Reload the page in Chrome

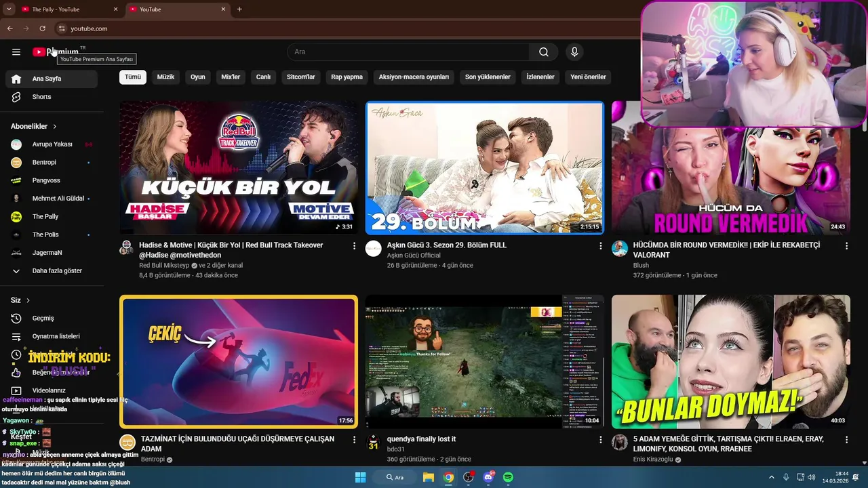point(42,28)
